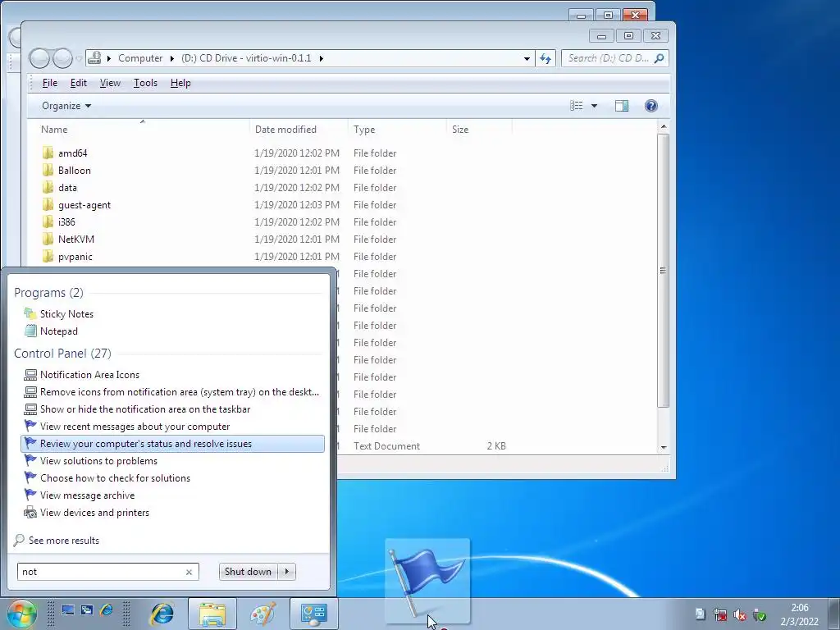Viewport: 840px width, 630px height.
Task: Click Safely Remove Hardware tray icon
Action: [760, 614]
